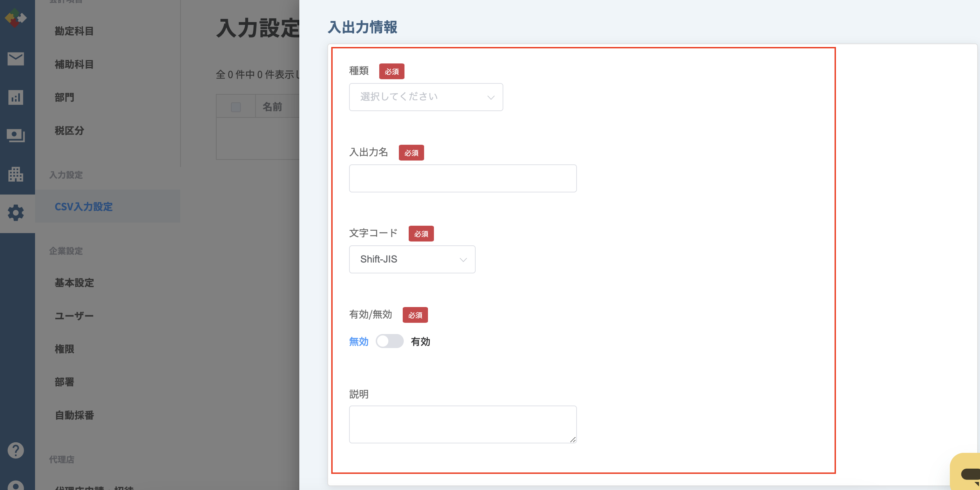Screen dimensions: 980x490
Task: Click the app logo icon in sidebar
Action: pos(16,18)
